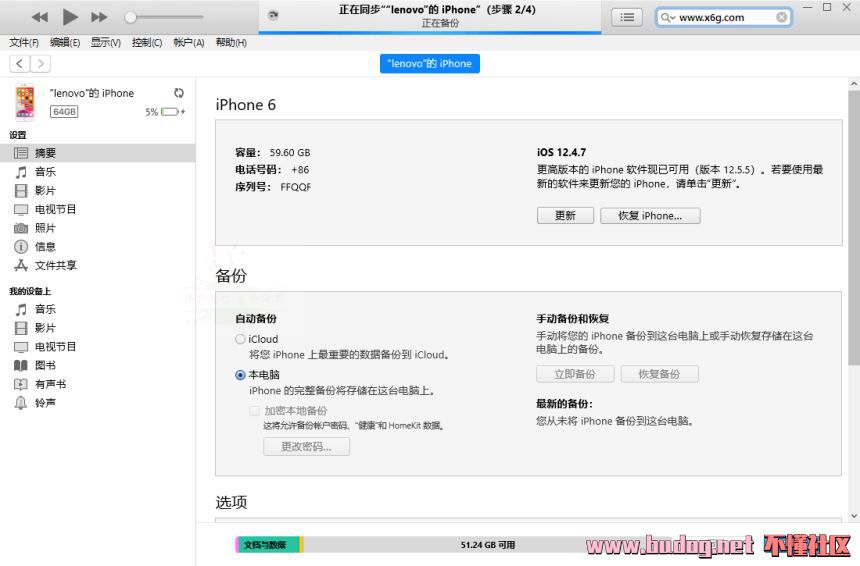The image size is (860, 566).
Task: Click the play button icon
Action: (x=70, y=18)
